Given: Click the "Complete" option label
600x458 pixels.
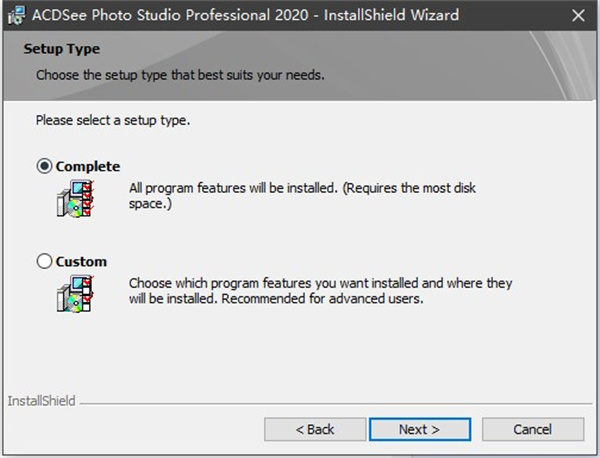Looking at the screenshot, I should tap(88, 166).
